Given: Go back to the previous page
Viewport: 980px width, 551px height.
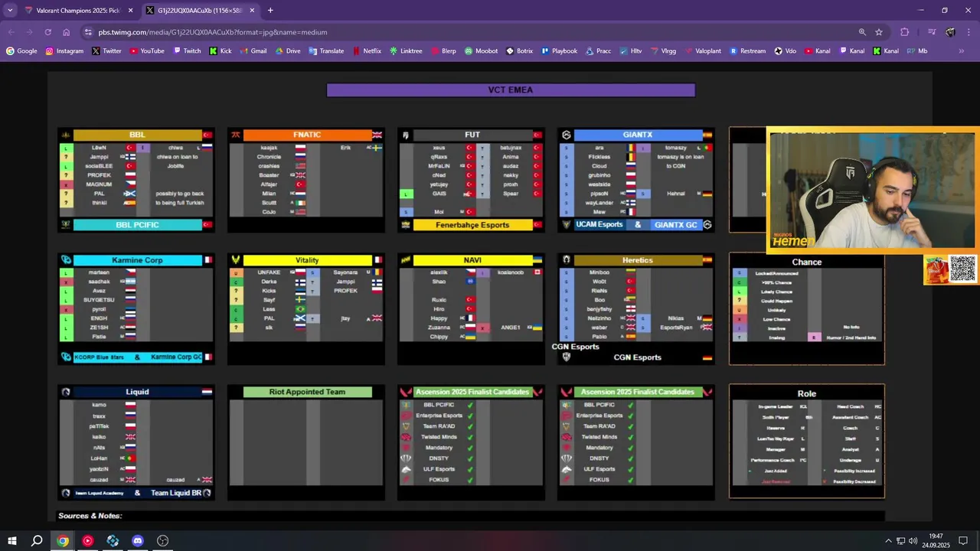Looking at the screenshot, I should (x=11, y=32).
